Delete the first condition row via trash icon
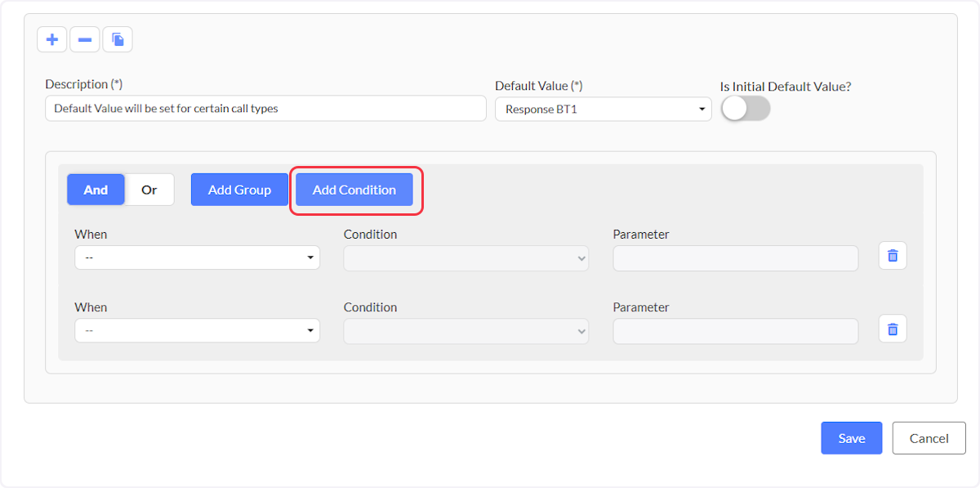Image resolution: width=980 pixels, height=488 pixels. coord(893,256)
